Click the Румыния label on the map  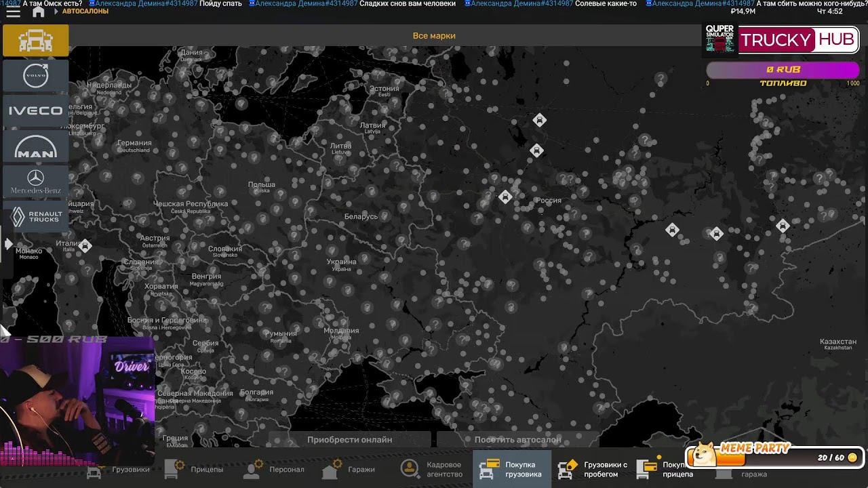click(x=281, y=334)
